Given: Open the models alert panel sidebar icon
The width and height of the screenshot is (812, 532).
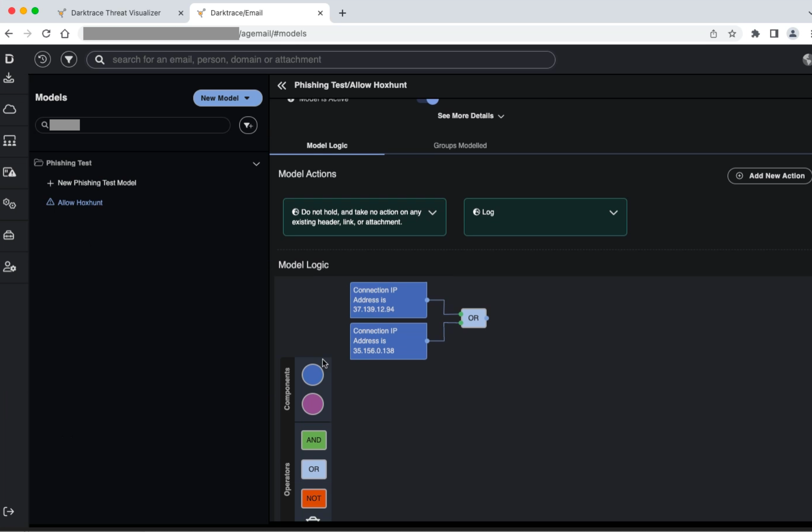Looking at the screenshot, I should (x=10, y=172).
